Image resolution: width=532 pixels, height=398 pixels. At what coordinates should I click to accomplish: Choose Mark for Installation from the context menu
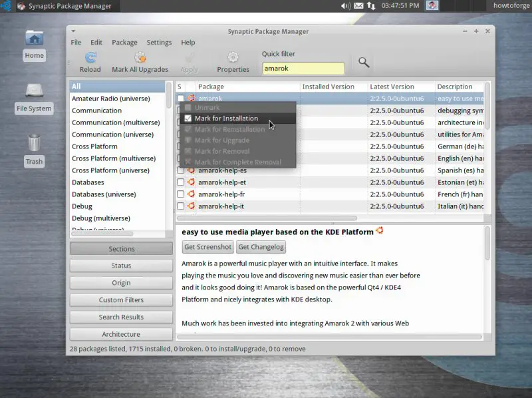coord(238,118)
